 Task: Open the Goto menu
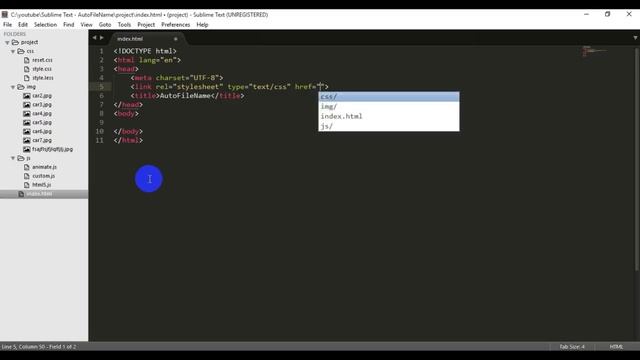[x=105, y=25]
